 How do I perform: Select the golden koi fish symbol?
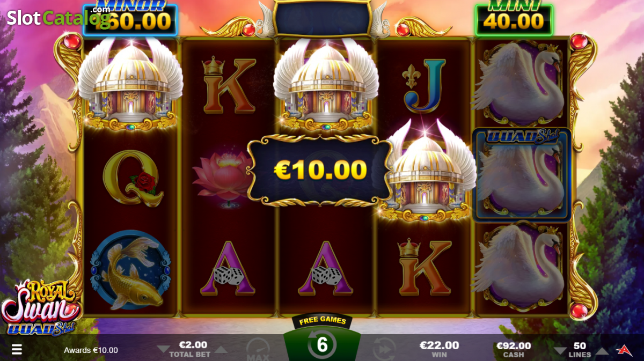(x=130, y=270)
